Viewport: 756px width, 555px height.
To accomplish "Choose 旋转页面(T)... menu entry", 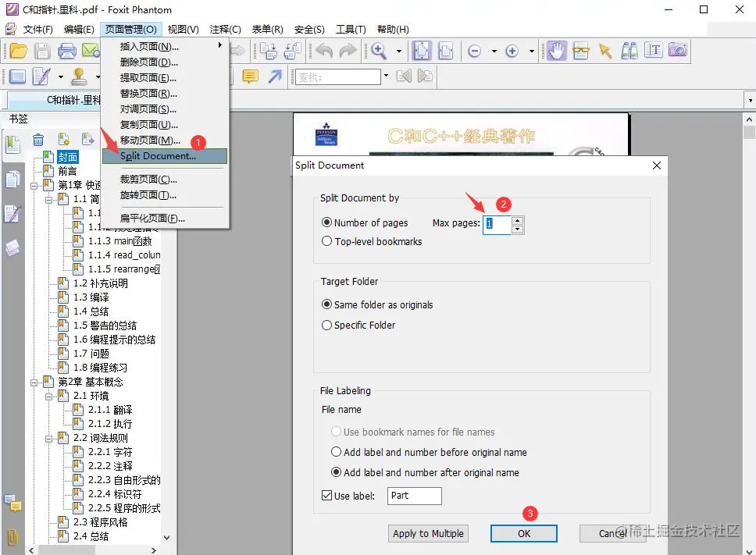I will coord(165,195).
